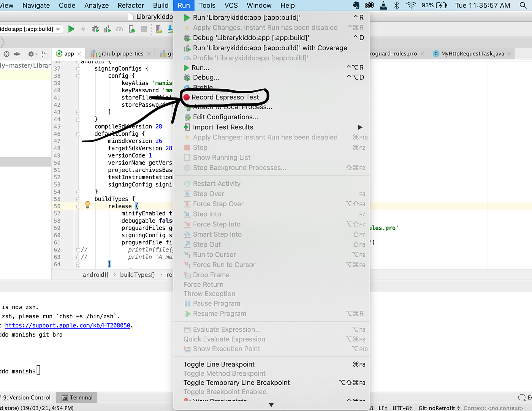Click the battery status icon
The width and height of the screenshot is (532, 411).
(442, 5)
